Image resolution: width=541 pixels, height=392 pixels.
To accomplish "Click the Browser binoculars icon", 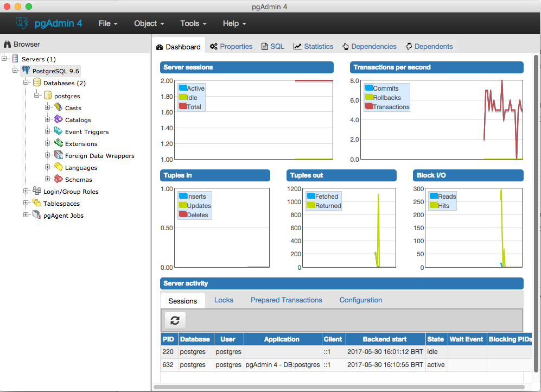I will click(x=7, y=44).
